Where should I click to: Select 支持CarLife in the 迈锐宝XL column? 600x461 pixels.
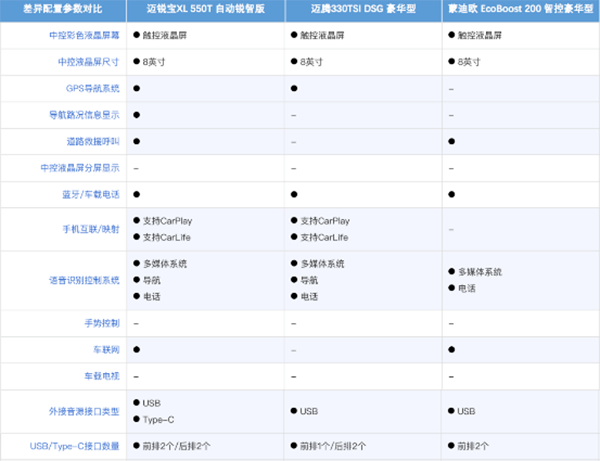point(166,238)
